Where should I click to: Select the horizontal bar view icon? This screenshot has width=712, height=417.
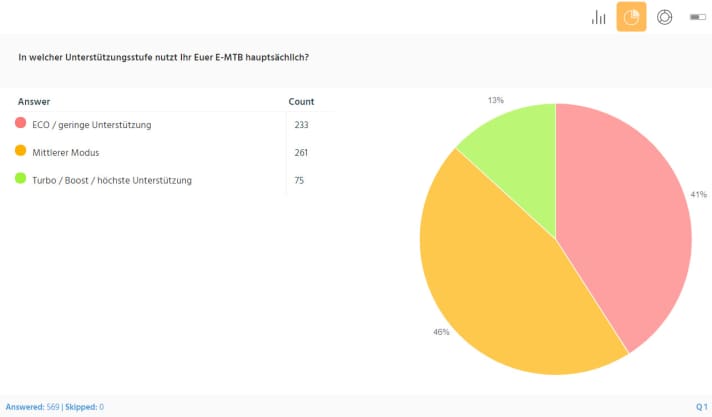697,17
